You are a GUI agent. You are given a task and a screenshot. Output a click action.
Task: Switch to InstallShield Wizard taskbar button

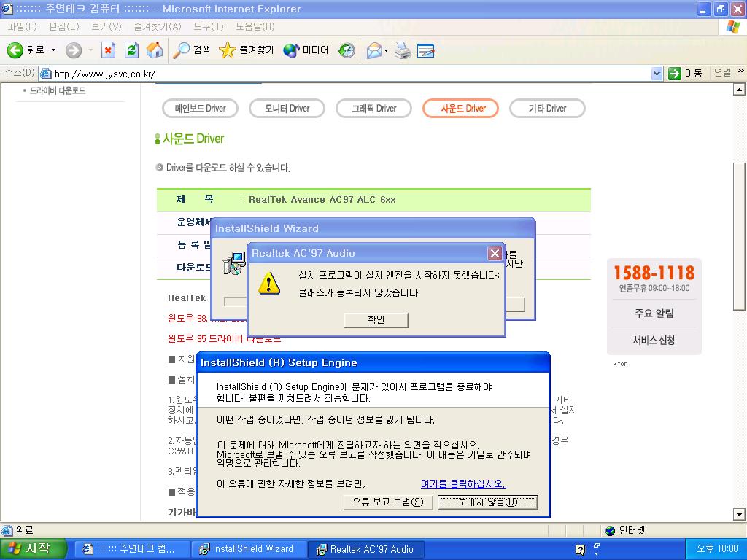click(249, 549)
